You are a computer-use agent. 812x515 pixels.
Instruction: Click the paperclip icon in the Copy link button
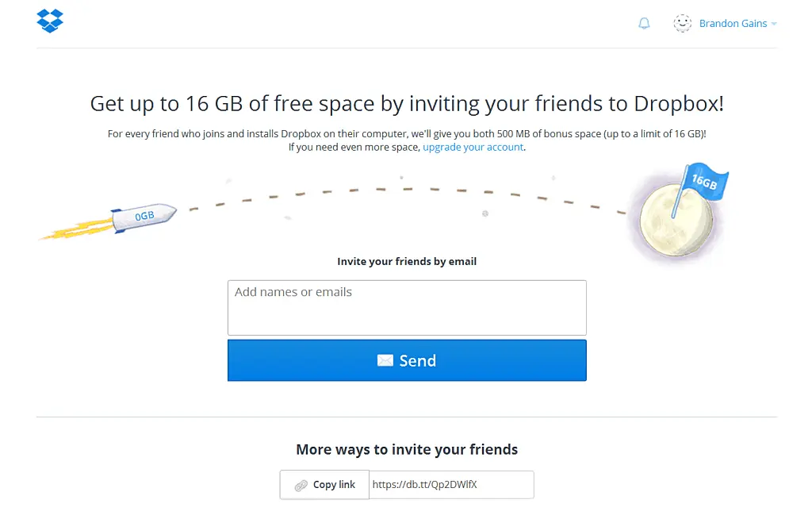point(300,485)
